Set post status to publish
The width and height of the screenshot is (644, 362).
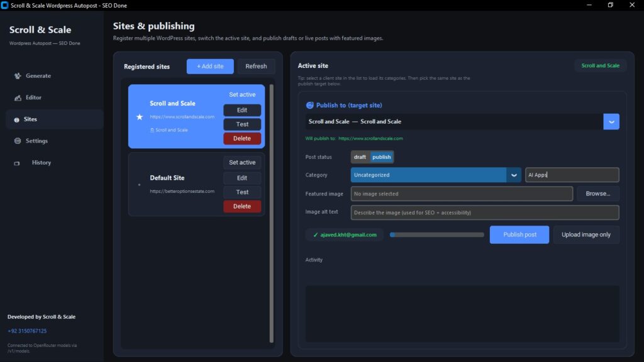(x=381, y=156)
